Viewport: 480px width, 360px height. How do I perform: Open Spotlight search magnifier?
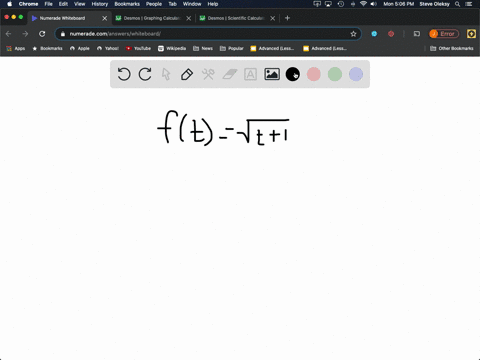458,4
